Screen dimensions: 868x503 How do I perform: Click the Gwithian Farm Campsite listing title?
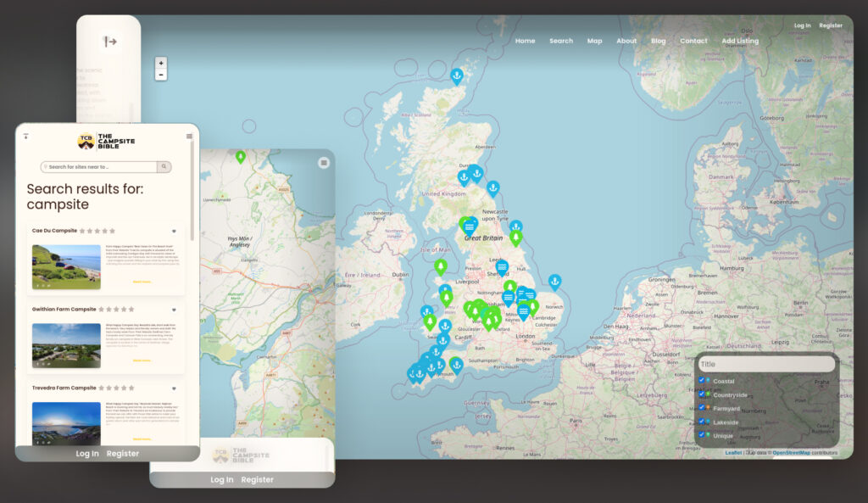click(x=64, y=310)
